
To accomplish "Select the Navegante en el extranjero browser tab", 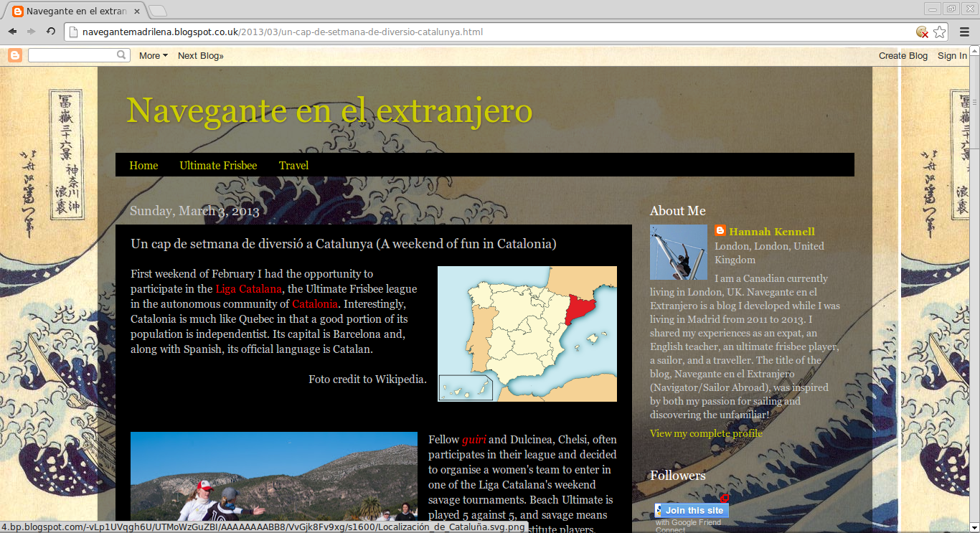I will pos(75,11).
